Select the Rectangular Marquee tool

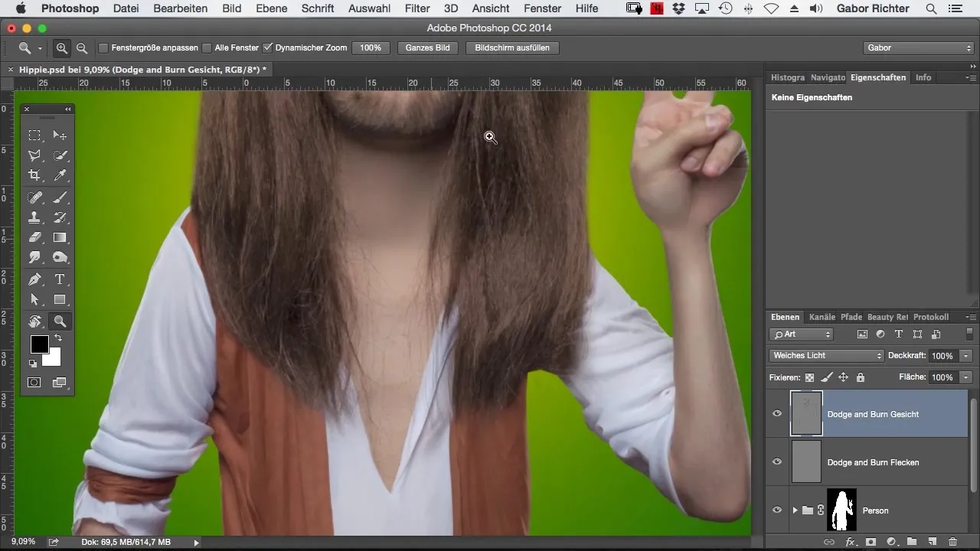point(35,135)
